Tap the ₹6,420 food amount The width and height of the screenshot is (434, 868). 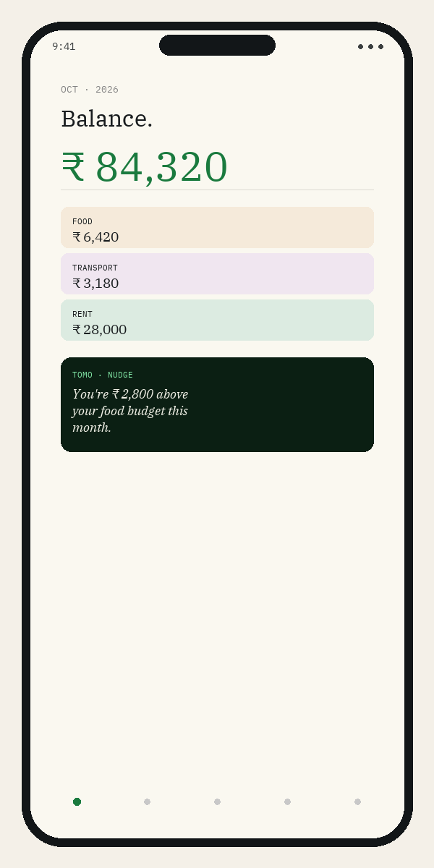(95, 237)
